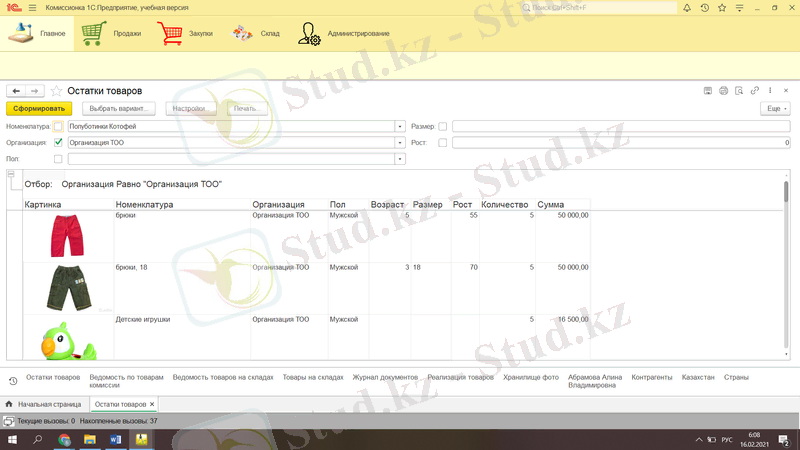
Task: Switch to Начальная страница tab
Action: point(44,404)
